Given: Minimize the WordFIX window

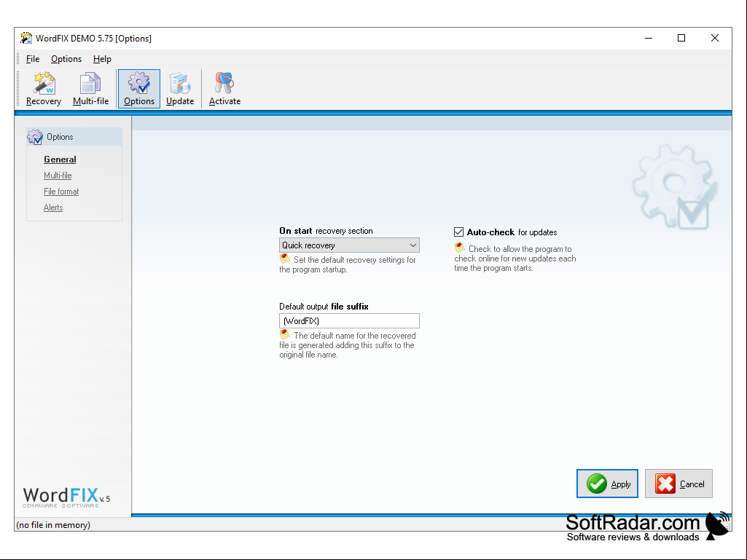Looking at the screenshot, I should click(649, 38).
